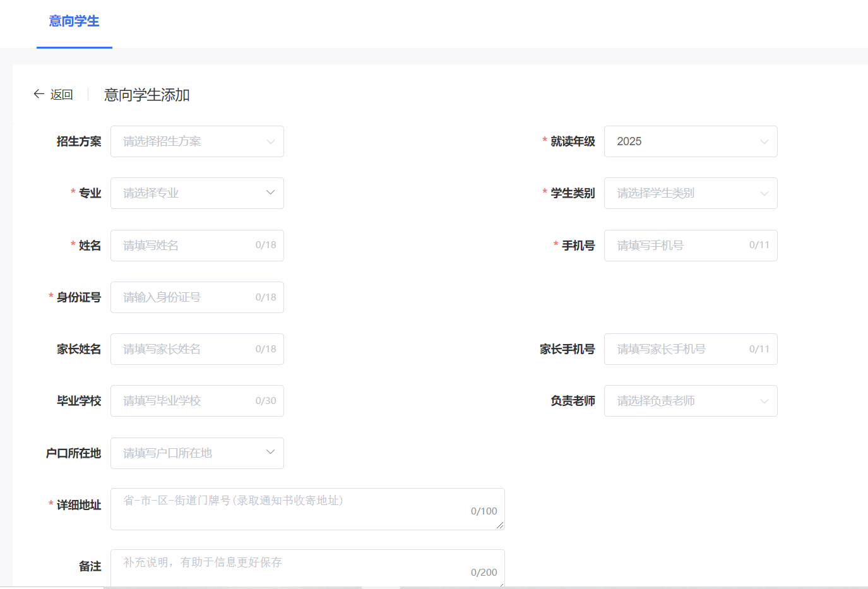Click the 就读年级 dropdown arrow icon
The image size is (868, 589).
pyautogui.click(x=764, y=141)
